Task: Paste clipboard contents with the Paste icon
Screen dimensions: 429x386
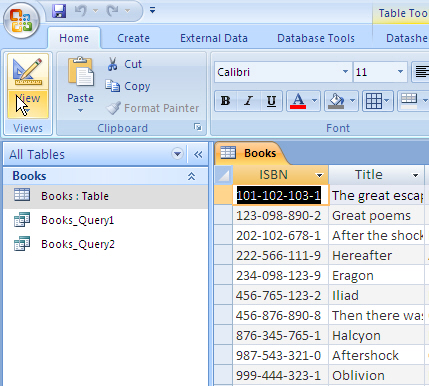Action: pos(80,72)
